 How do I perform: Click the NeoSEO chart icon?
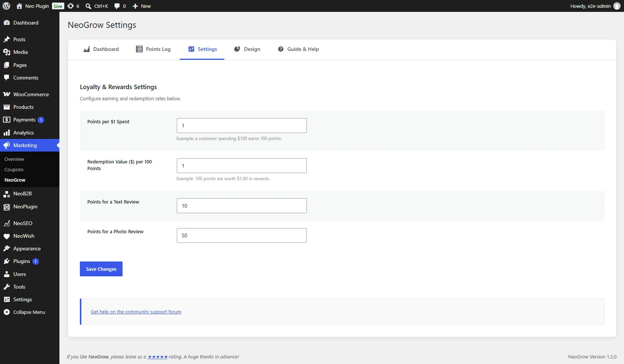[7, 223]
